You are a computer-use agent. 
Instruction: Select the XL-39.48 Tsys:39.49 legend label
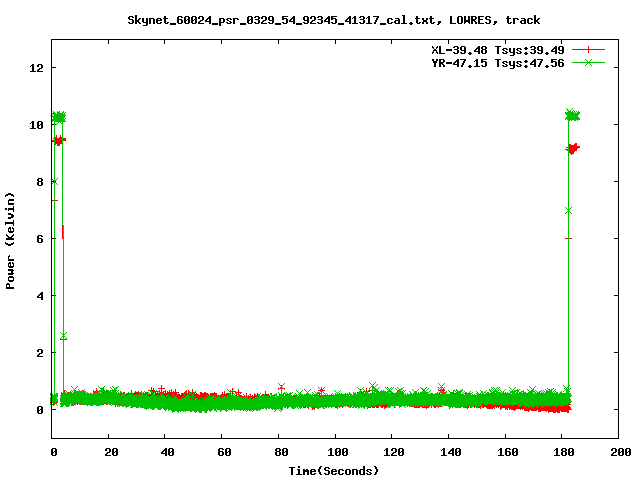(498, 50)
